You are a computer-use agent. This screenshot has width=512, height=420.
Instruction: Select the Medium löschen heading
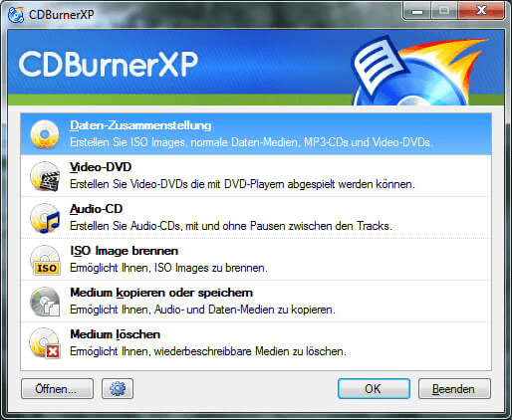pos(116,334)
